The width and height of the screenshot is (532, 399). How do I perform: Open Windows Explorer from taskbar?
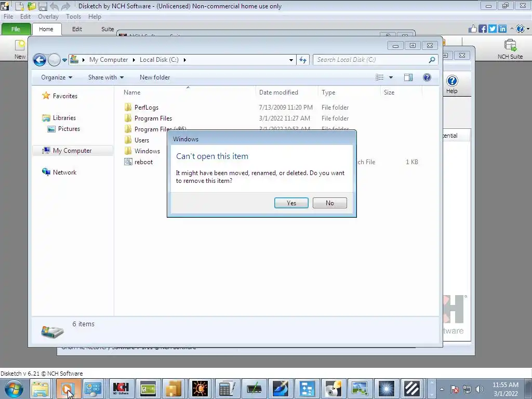pos(41,389)
